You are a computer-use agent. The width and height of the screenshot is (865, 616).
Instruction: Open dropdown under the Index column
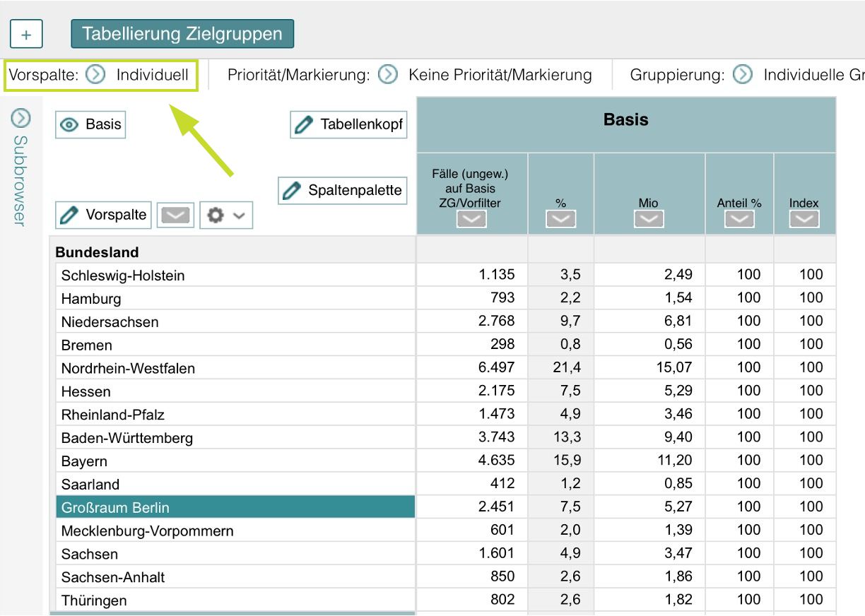[x=804, y=220]
